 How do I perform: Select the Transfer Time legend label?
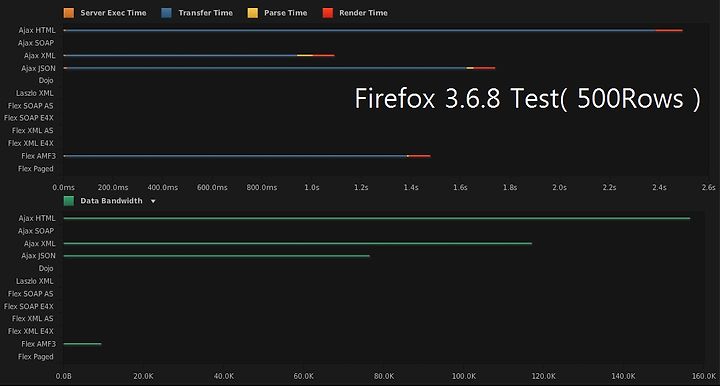coord(206,13)
